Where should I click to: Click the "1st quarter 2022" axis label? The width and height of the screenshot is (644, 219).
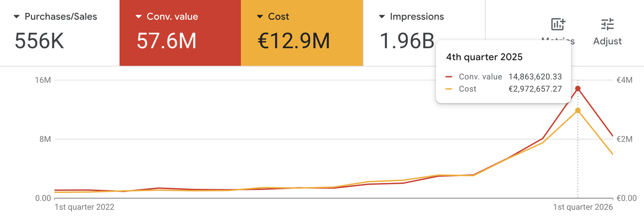pyautogui.click(x=85, y=207)
